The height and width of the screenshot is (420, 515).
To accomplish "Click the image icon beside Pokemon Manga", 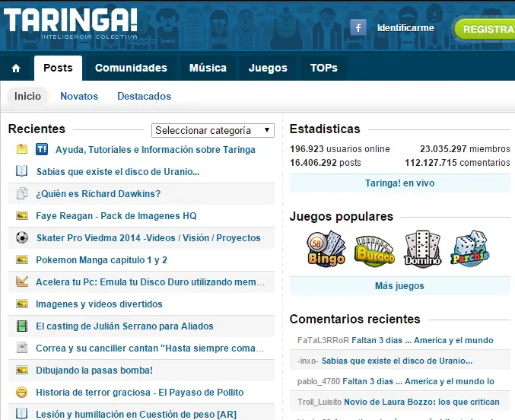I will (22, 259).
